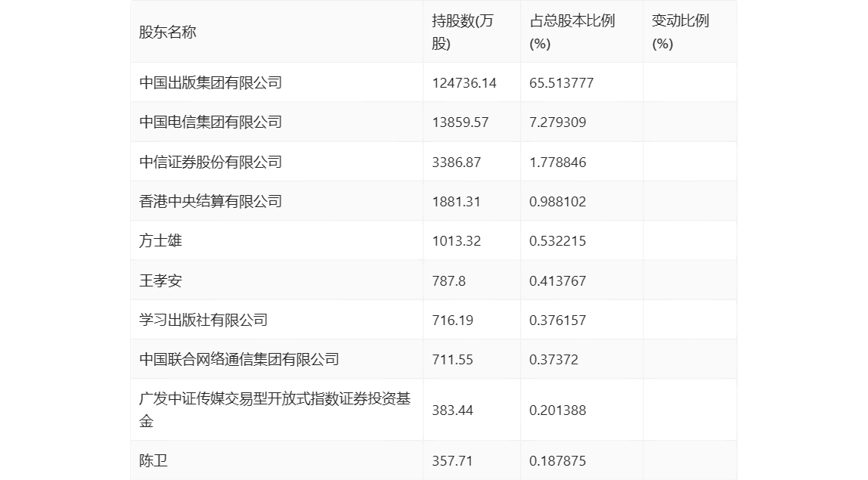Click the 变动比例(%) column header
Viewport: 868px width, 480px height.
pos(680,32)
